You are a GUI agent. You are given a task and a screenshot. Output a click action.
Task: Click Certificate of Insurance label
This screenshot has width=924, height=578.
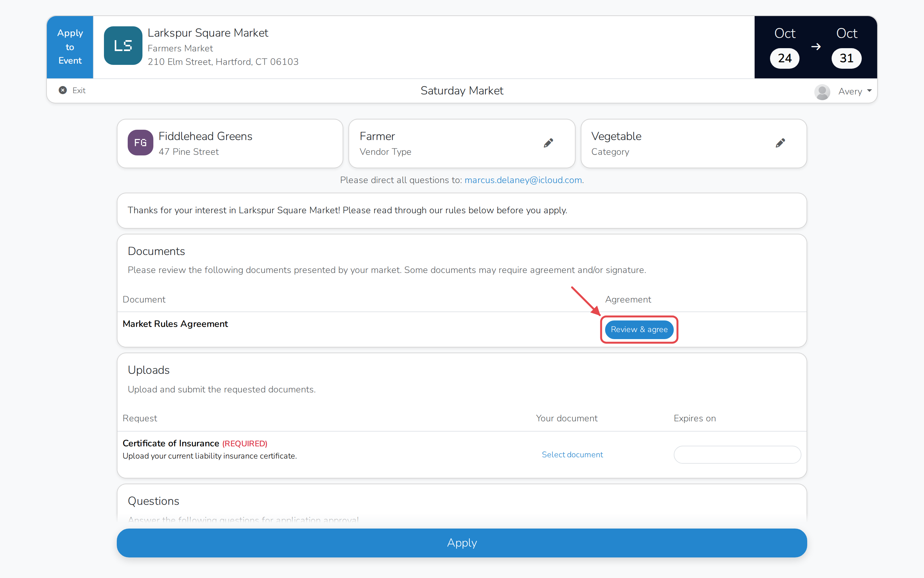[x=171, y=443]
